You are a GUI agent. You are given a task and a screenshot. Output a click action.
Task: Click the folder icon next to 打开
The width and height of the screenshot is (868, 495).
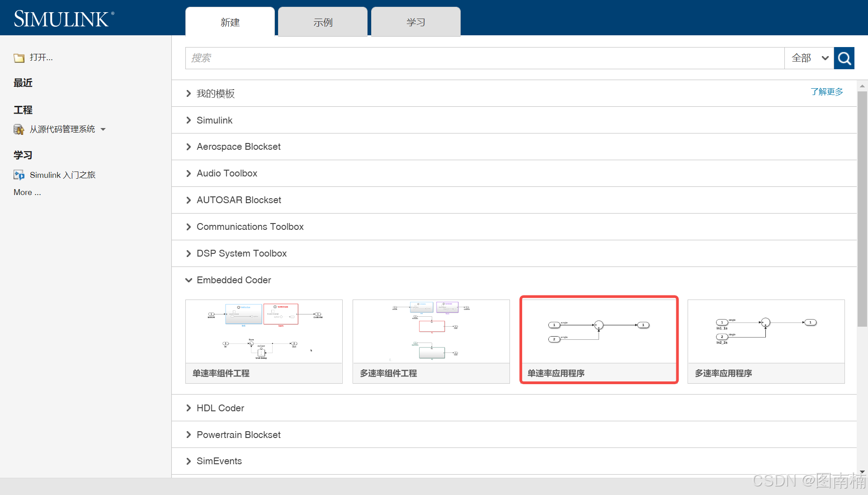[19, 58]
